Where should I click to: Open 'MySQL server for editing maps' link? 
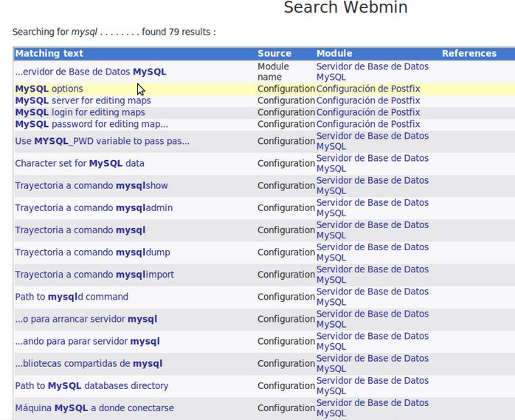83,100
